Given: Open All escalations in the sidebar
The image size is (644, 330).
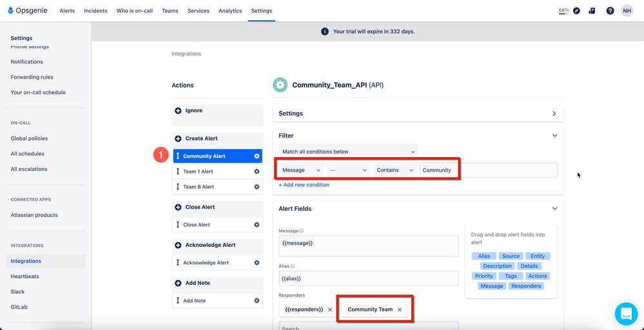Looking at the screenshot, I should (x=29, y=169).
